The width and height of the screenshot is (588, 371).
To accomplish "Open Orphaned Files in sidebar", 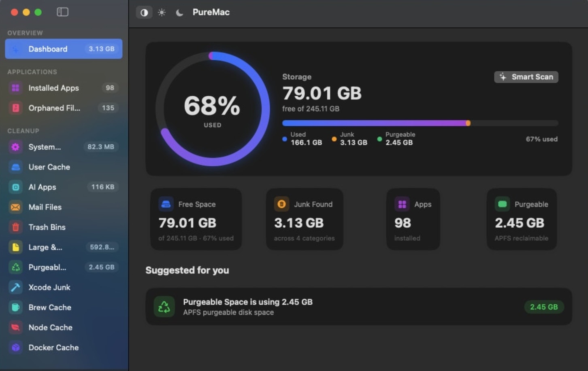I will pyautogui.click(x=64, y=108).
